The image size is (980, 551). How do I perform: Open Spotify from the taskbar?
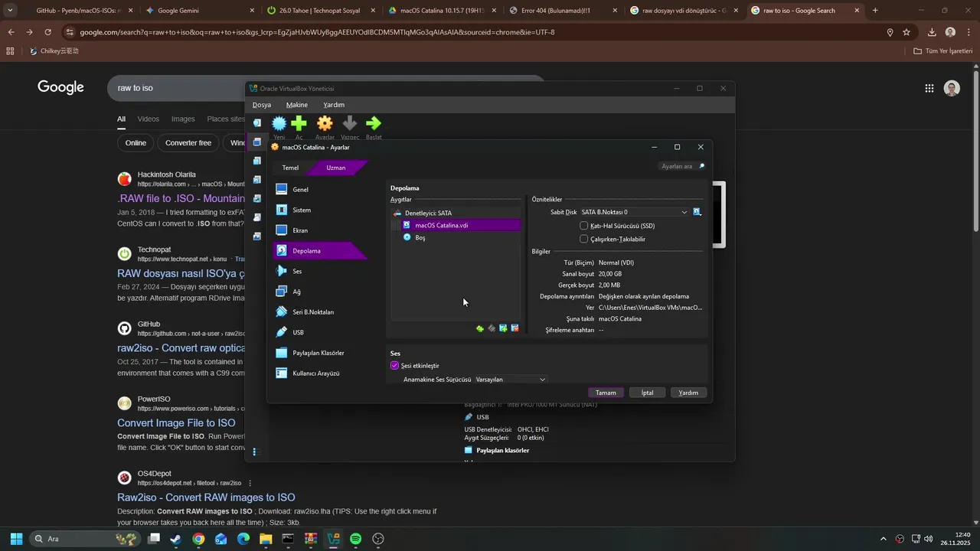355,539
